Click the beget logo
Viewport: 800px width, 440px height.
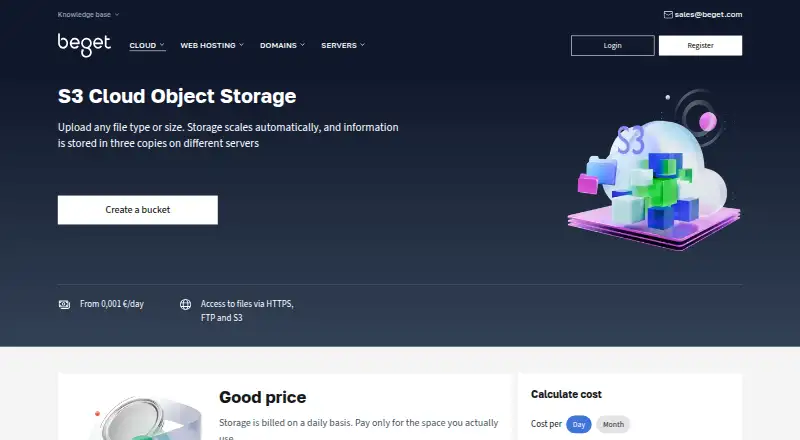[x=84, y=45]
